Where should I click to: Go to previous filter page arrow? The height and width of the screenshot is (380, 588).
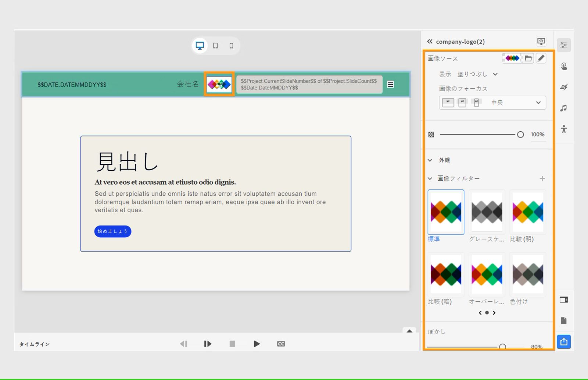[480, 313]
